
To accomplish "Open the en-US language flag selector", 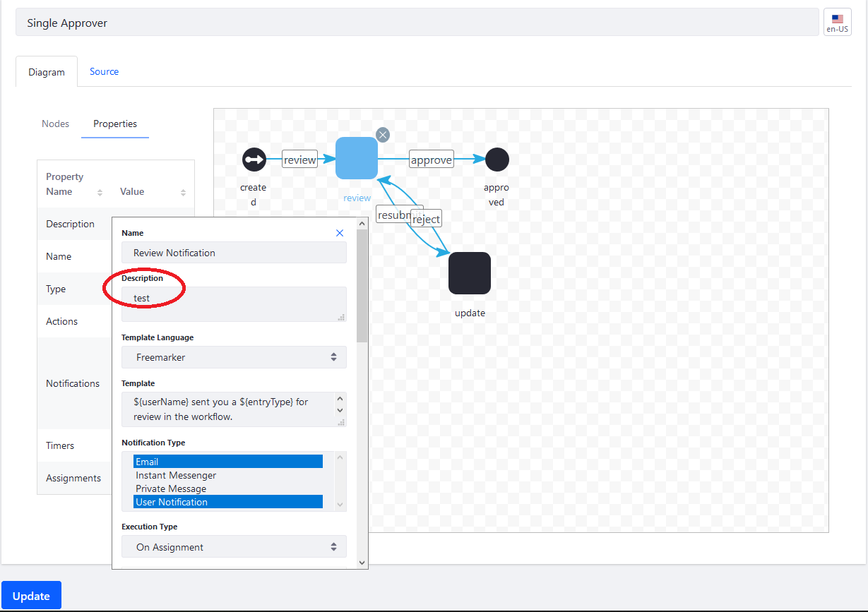I will (838, 22).
